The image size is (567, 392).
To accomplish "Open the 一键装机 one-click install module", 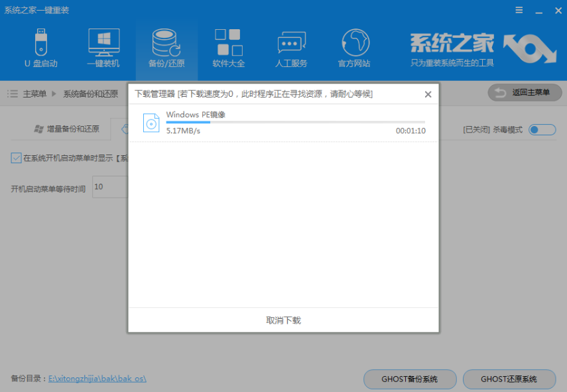I will point(103,48).
